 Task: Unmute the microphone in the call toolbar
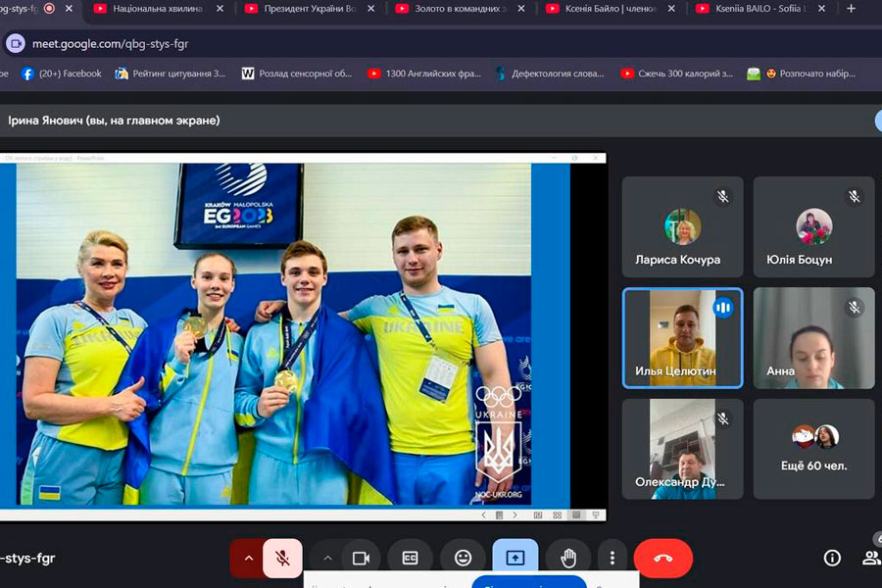282,558
